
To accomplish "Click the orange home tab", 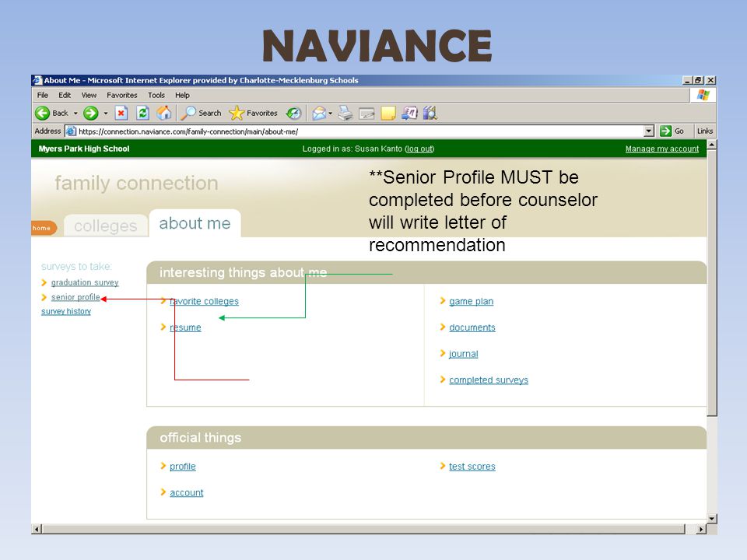I will 43,228.
